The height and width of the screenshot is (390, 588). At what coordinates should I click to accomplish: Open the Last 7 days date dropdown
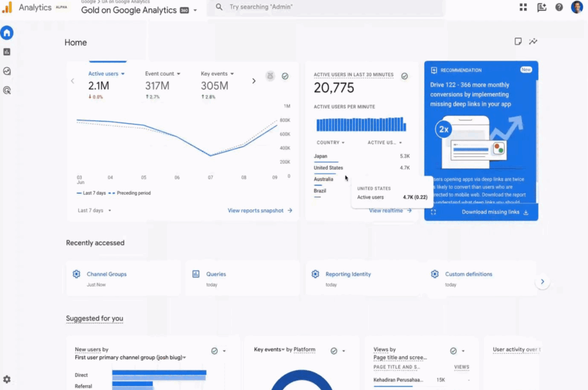click(x=94, y=210)
